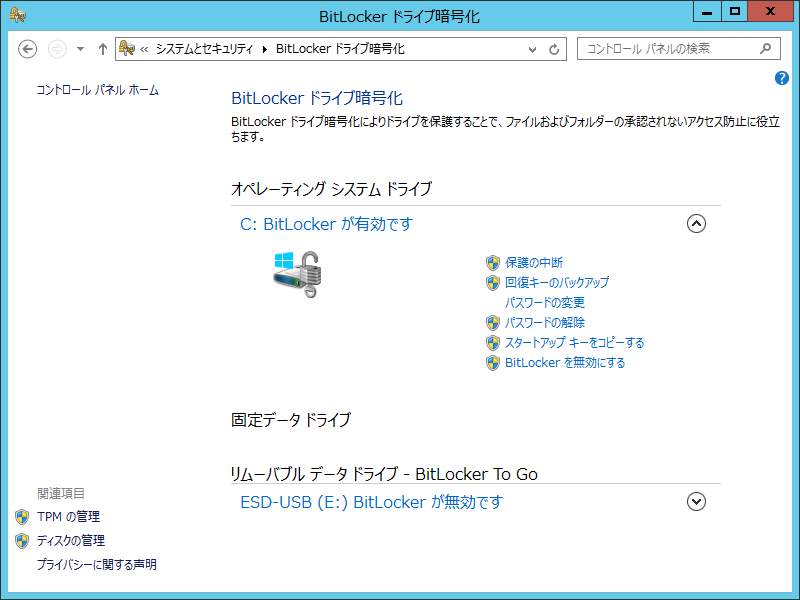
Task: Open recent locations dropdown arrow
Action: pos(80,49)
